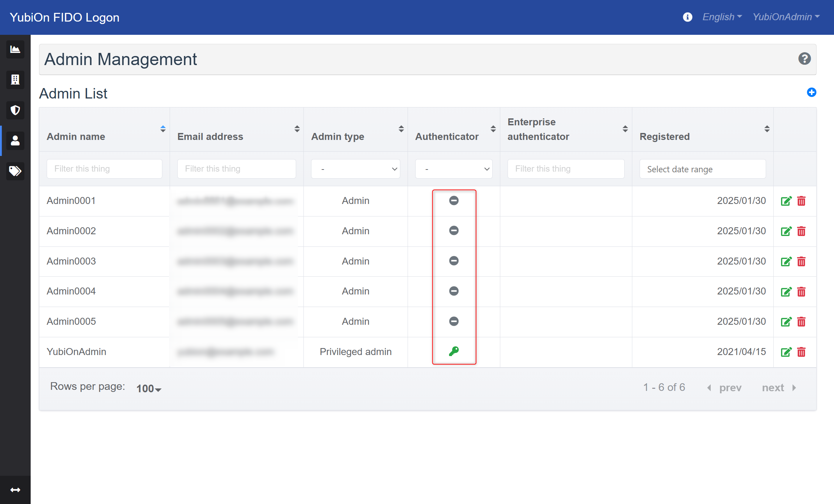The width and height of the screenshot is (834, 504).
Task: Open the dashboard chart sidebar icon
Action: click(15, 49)
